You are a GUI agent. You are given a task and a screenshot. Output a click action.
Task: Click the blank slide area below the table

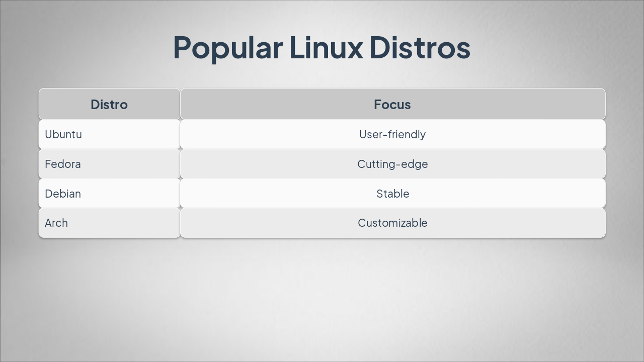pyautogui.click(x=322, y=297)
